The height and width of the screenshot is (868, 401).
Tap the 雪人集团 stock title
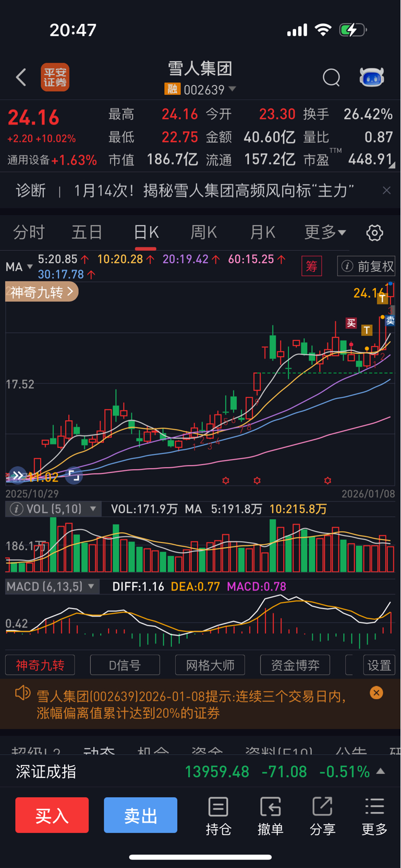click(x=200, y=68)
